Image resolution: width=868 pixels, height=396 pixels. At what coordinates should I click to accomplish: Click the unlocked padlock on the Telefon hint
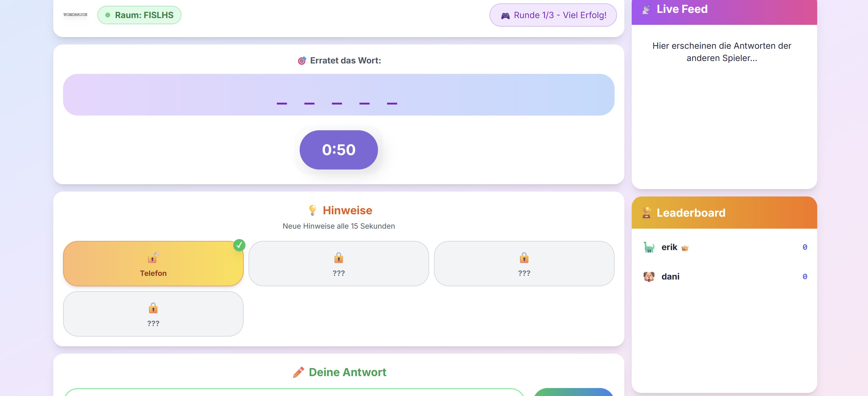click(x=153, y=258)
